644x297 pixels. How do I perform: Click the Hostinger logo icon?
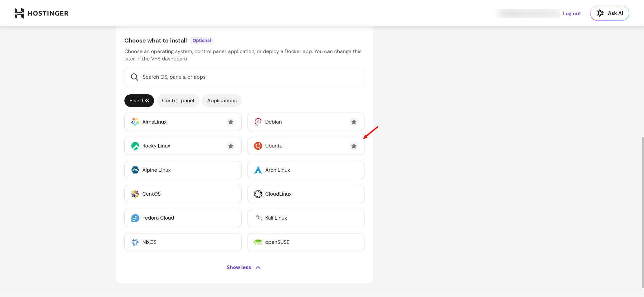19,13
